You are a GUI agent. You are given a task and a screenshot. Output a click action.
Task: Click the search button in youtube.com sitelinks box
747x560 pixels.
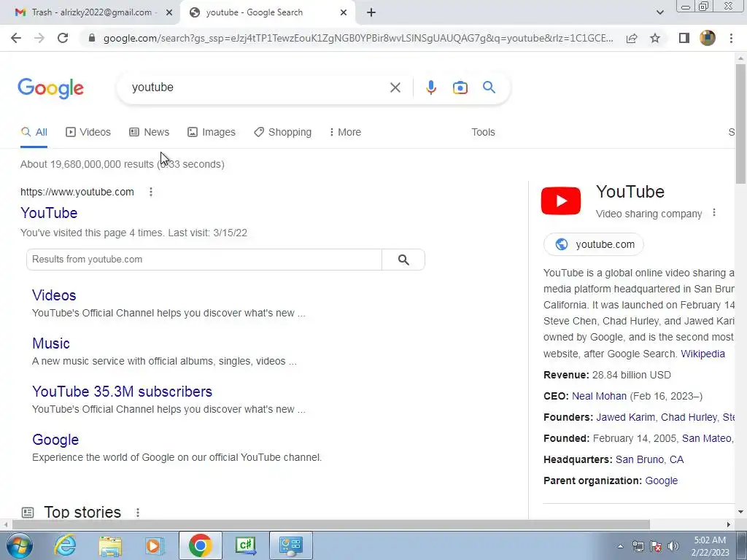coord(403,260)
